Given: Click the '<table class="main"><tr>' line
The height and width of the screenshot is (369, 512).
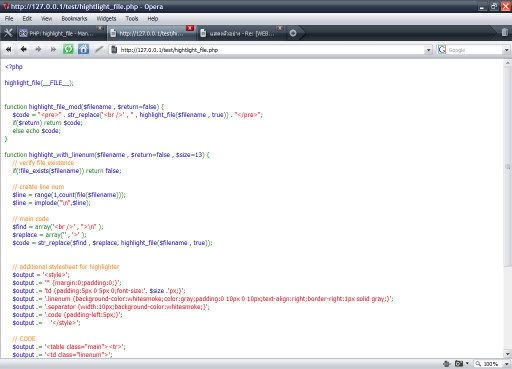Looking at the screenshot, I should coord(69,347).
